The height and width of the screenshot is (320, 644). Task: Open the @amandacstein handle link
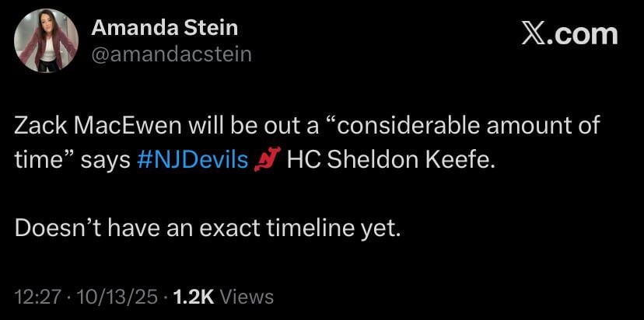tap(172, 53)
